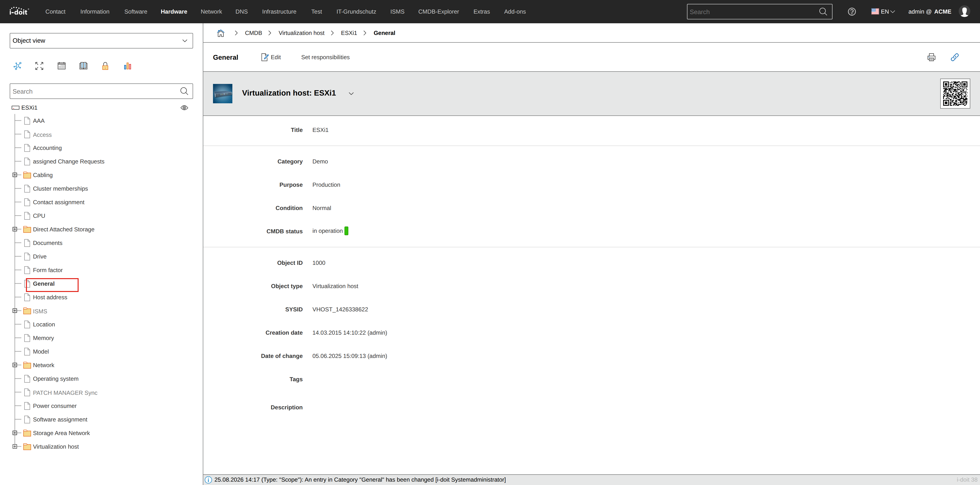Open the bar chart report icon
This screenshot has width=980, height=485.
point(127,66)
